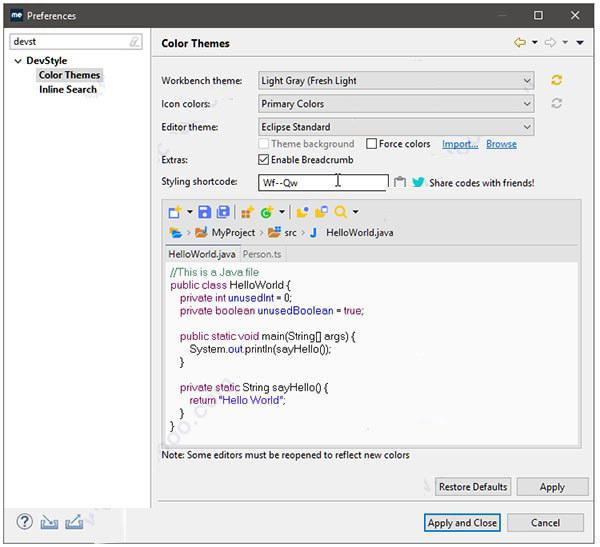The width and height of the screenshot is (600, 547).
Task: Click the workspace breadcrumb icon
Action: point(176,232)
